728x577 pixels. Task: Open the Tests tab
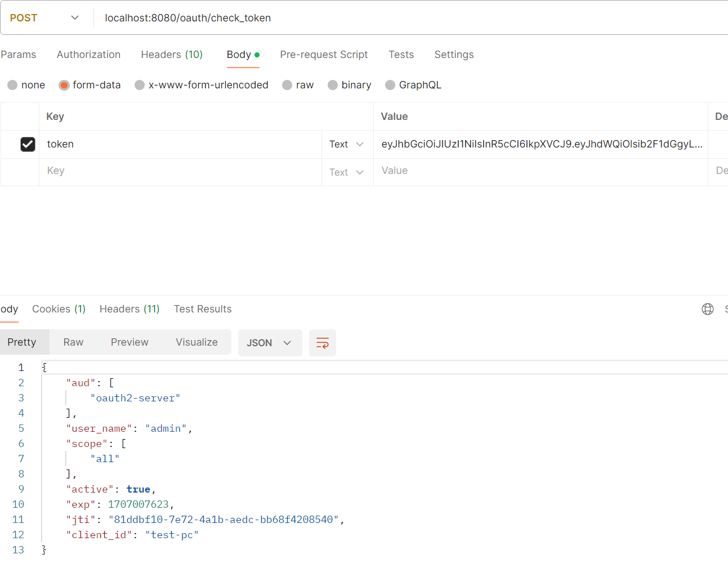pyautogui.click(x=401, y=55)
